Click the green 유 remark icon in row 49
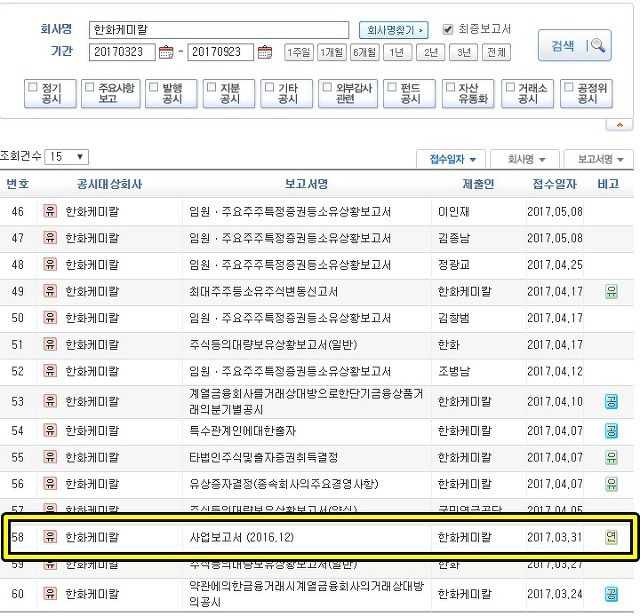 611,291
